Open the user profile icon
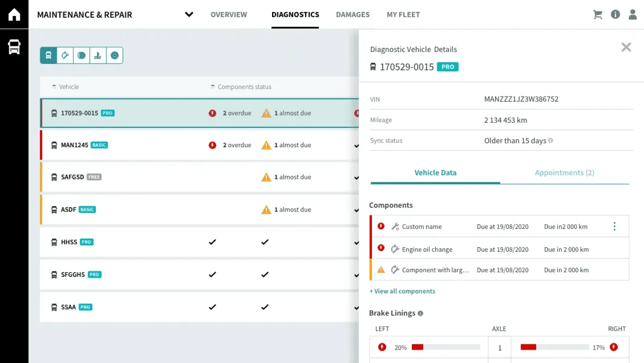Viewport: 644px width, 363px height. coord(633,14)
